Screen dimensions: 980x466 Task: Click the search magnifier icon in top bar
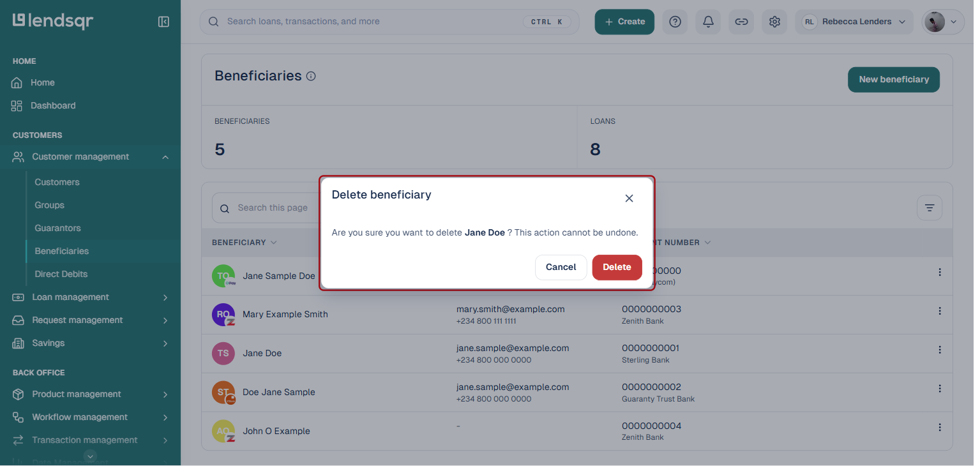(x=214, y=22)
